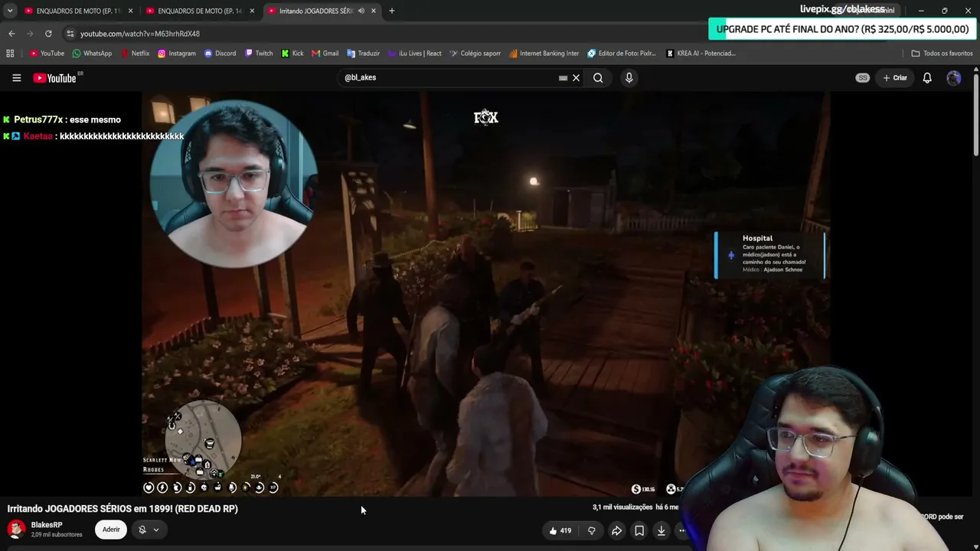This screenshot has height=551, width=980.
Task: Open the KREA AI bookmark
Action: (701, 54)
